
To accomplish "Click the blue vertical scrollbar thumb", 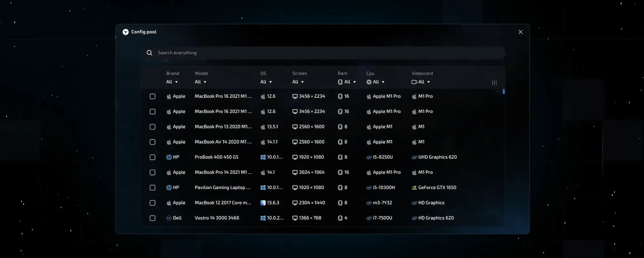I will [x=504, y=92].
